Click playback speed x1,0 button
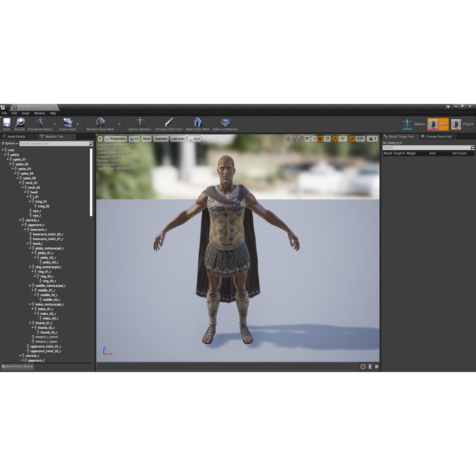 click(194, 139)
